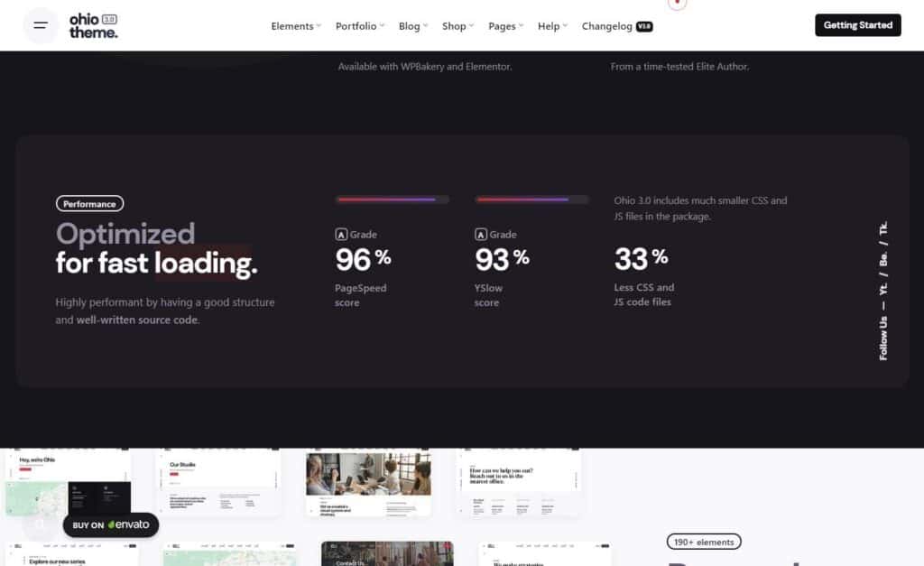This screenshot has height=566, width=924.
Task: Open the "How can we help you out?" thumbnail
Action: coord(519,482)
